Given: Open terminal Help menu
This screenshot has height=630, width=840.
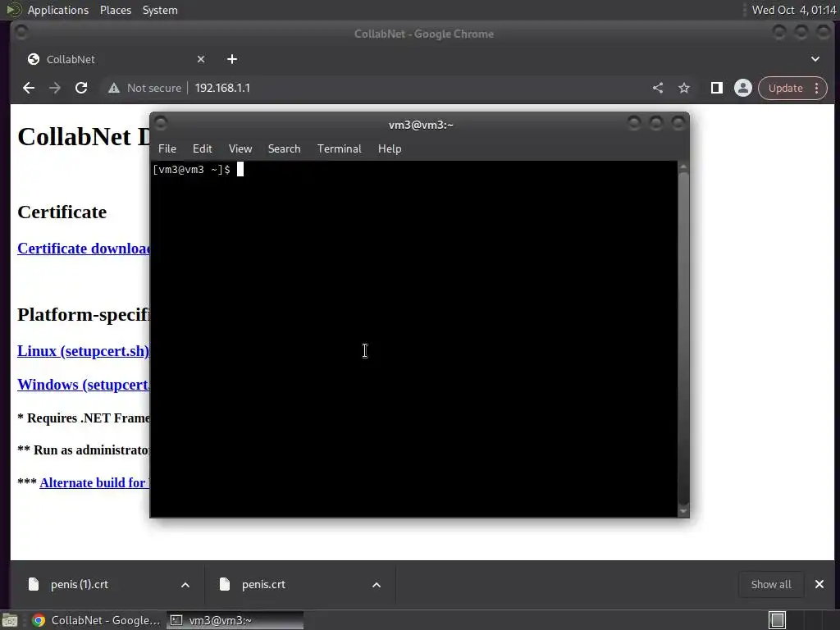Looking at the screenshot, I should [x=390, y=149].
